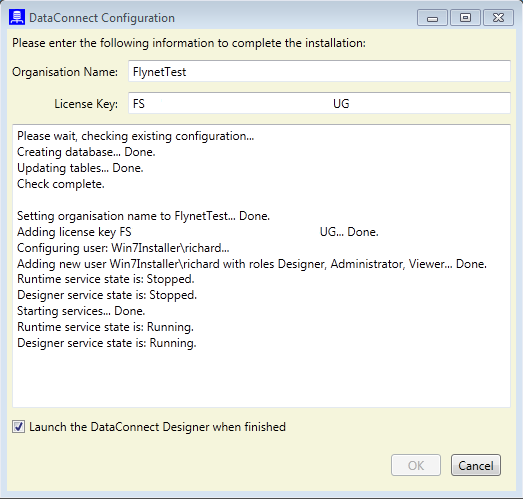The height and width of the screenshot is (499, 523).
Task: Close the DataConnect Configuration window
Action: pos(498,18)
